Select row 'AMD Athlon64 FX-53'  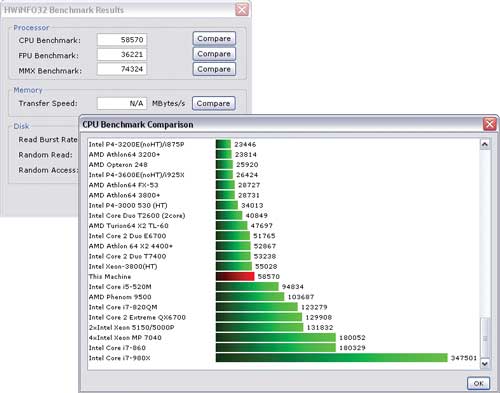pos(283,185)
